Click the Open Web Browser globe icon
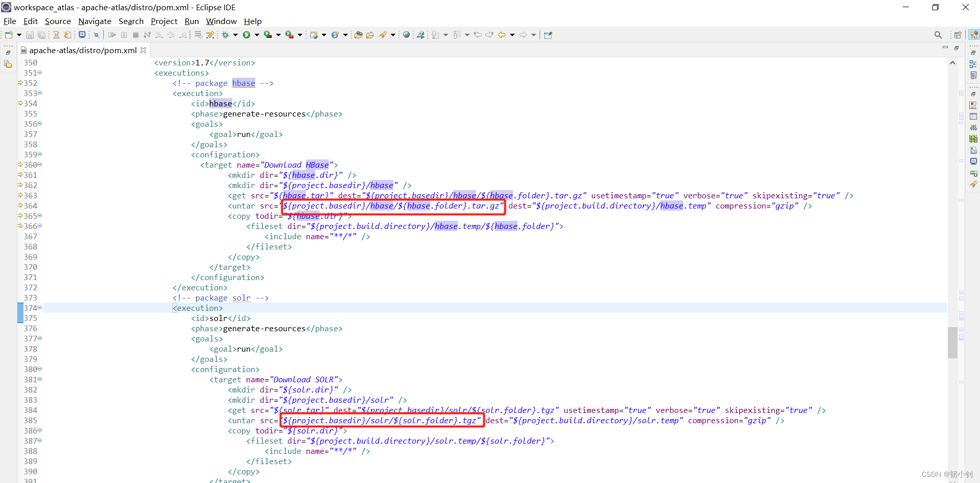The height and width of the screenshot is (483, 980). [x=406, y=35]
